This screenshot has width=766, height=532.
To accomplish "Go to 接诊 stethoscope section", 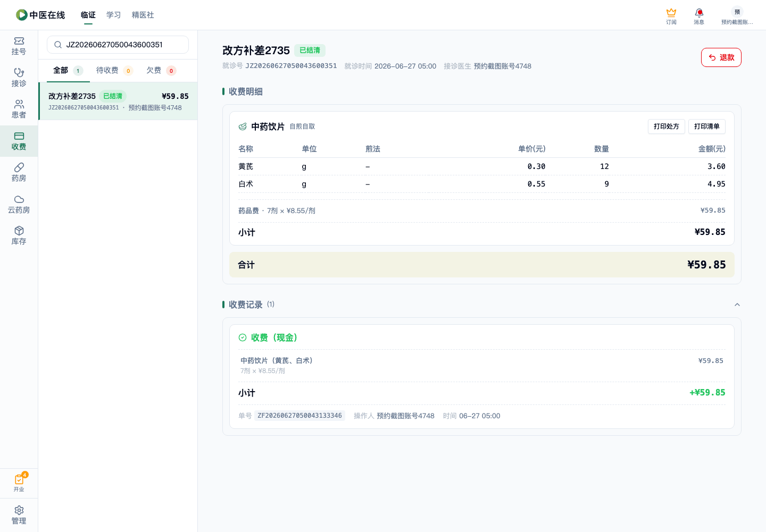I will [19, 78].
